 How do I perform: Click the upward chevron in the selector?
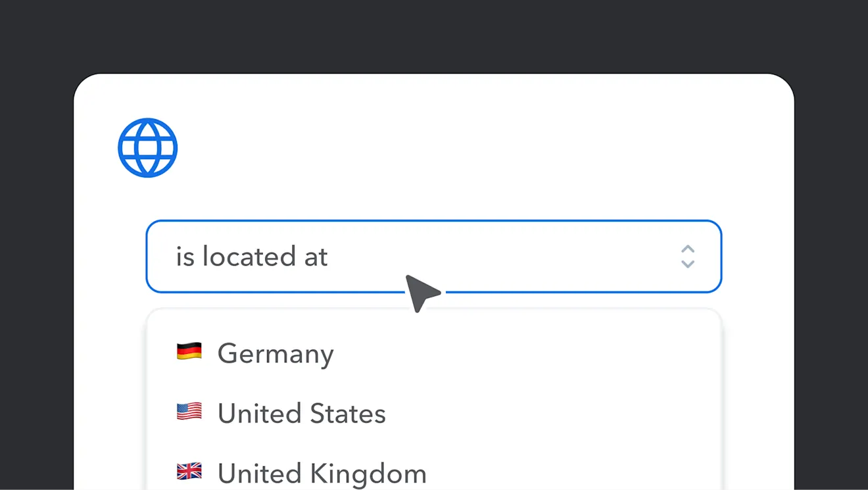[687, 249]
